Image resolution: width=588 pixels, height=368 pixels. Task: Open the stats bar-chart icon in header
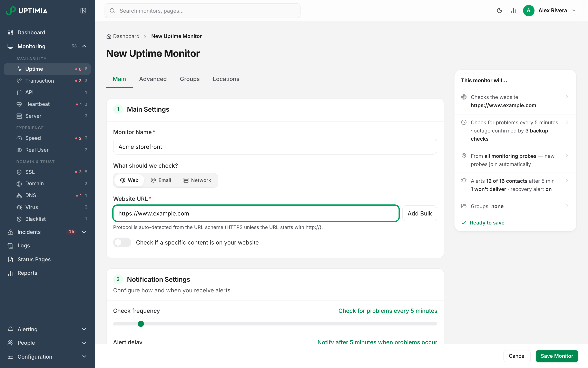pyautogui.click(x=513, y=10)
